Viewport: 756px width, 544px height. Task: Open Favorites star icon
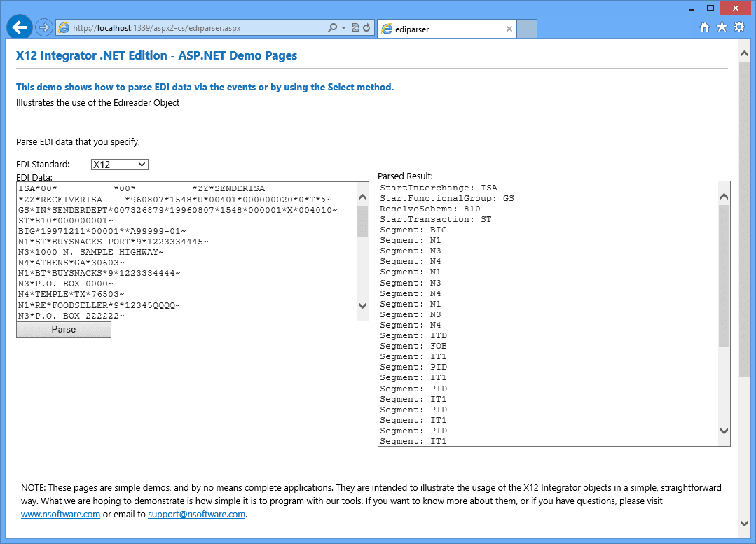pos(722,27)
